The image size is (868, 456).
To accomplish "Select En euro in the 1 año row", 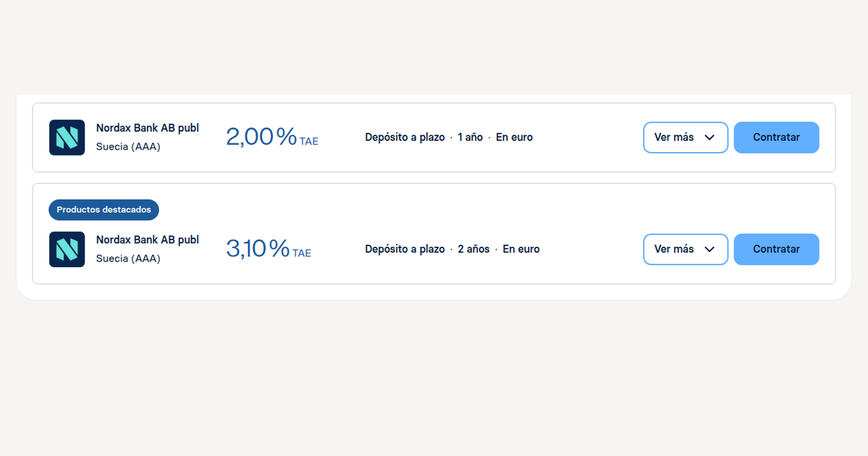I will coord(514,138).
